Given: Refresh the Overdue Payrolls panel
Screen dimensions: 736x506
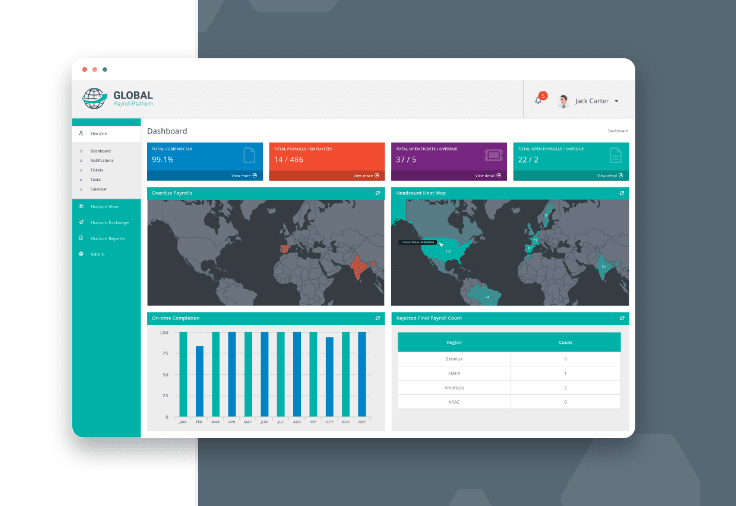Looking at the screenshot, I should pyautogui.click(x=377, y=192).
